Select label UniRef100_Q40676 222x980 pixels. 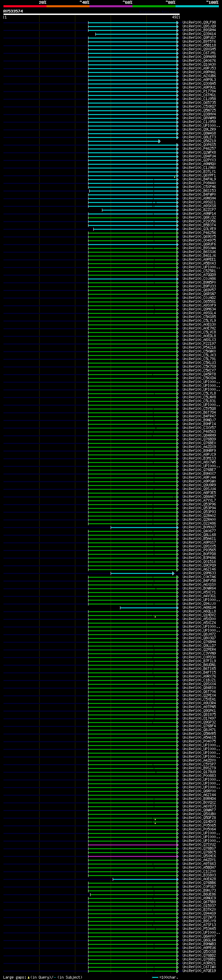[x=199, y=61]
